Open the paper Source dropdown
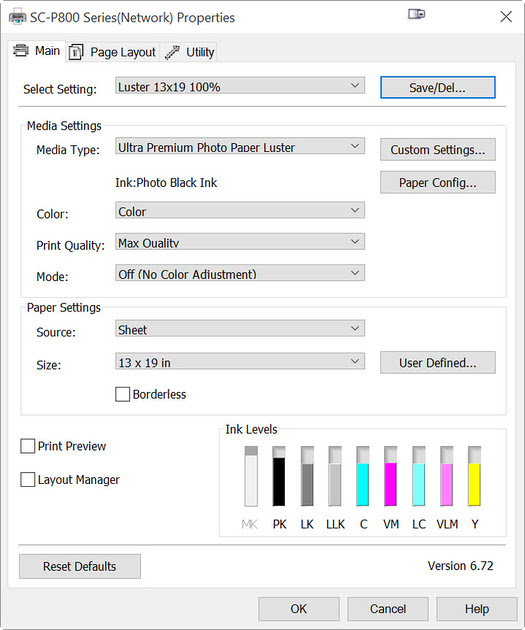This screenshot has height=630, width=525. click(240, 329)
